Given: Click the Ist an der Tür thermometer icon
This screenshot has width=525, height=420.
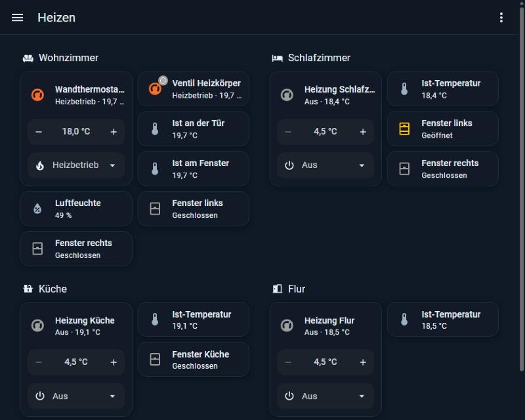Looking at the screenshot, I should (x=155, y=129).
